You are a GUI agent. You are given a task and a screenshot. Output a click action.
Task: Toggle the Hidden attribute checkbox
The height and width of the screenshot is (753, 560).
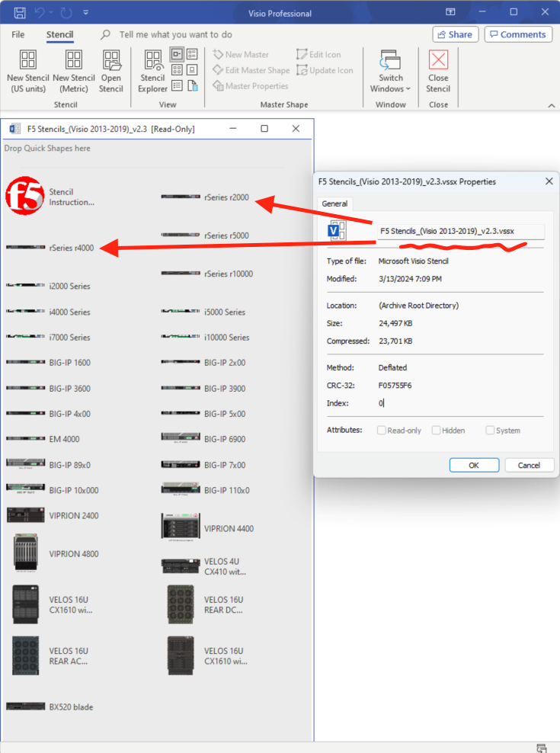tap(436, 431)
